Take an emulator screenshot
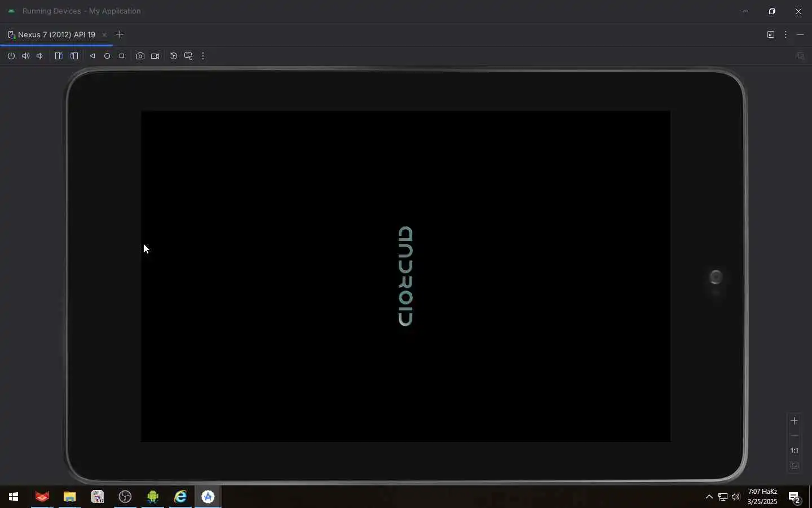The width and height of the screenshot is (812, 508). pos(140,56)
